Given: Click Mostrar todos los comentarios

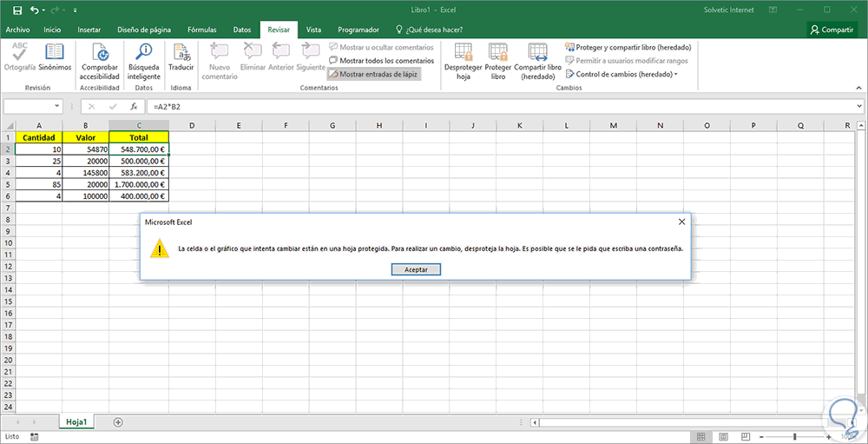Looking at the screenshot, I should [x=381, y=61].
